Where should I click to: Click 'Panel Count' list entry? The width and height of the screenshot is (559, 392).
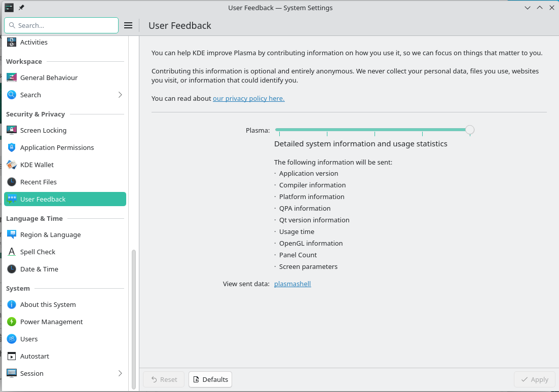[298, 255]
